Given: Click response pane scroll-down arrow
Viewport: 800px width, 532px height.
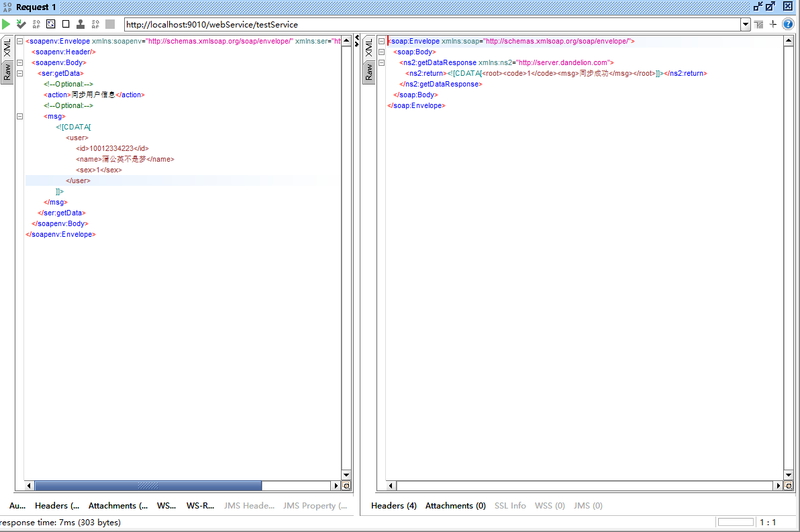Looking at the screenshot, I should (x=789, y=475).
